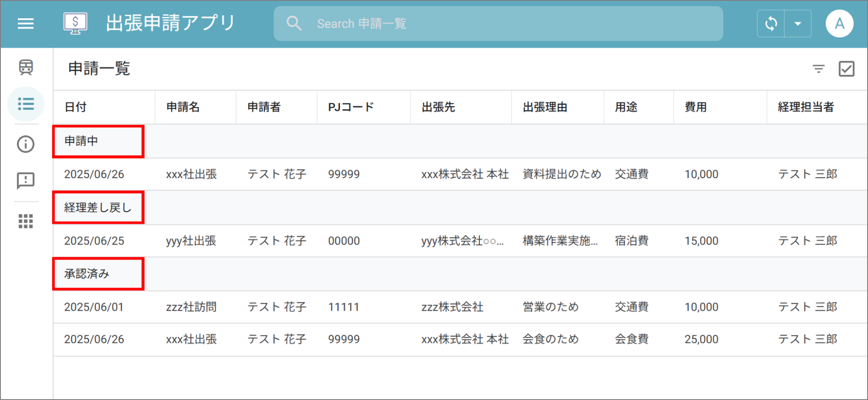Select the list view sidebar icon
Image resolution: width=868 pixels, height=400 pixels.
point(26,104)
